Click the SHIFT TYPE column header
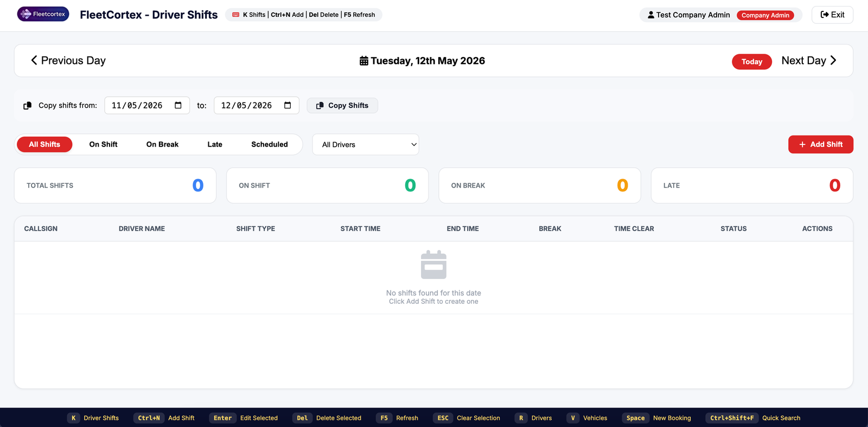 [256, 229]
